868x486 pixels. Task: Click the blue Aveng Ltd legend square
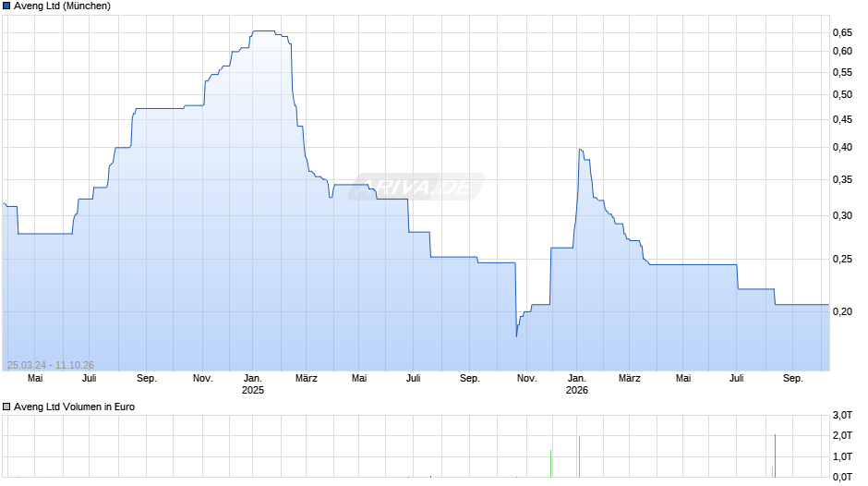coord(6,6)
